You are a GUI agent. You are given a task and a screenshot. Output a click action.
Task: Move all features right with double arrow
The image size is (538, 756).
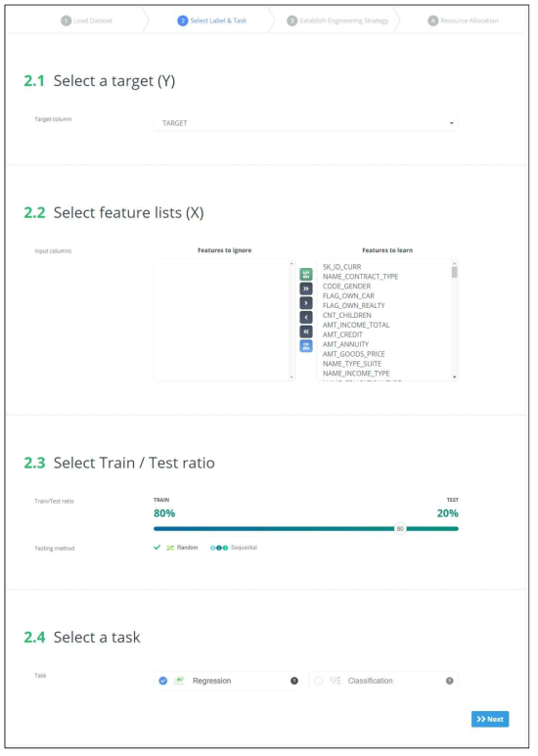(306, 289)
